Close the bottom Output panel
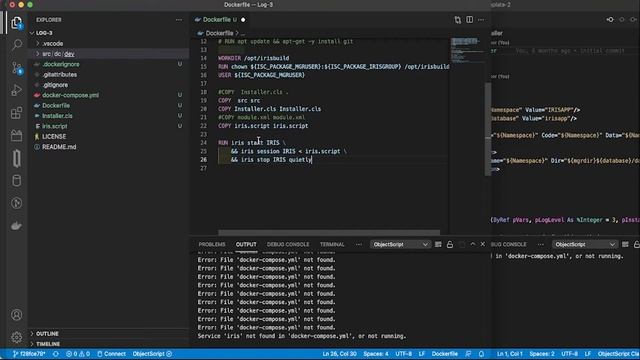This screenshot has height=360, width=640. (x=483, y=244)
